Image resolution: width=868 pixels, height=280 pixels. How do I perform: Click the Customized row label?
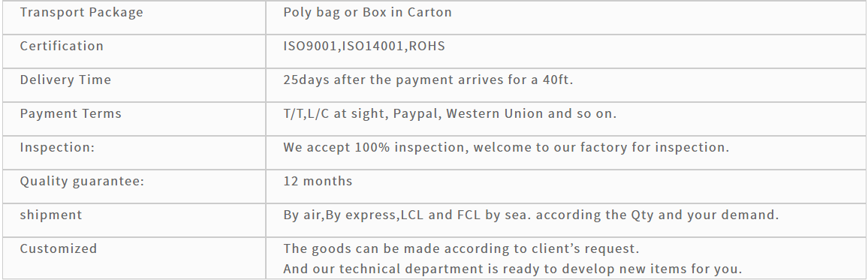coord(58,248)
